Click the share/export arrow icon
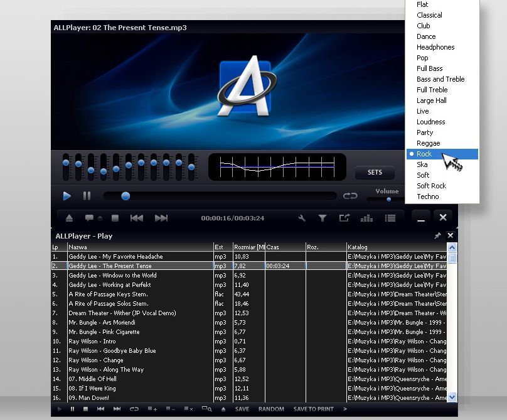Screen dimensions: 507x420 pyautogui.click(x=344, y=218)
